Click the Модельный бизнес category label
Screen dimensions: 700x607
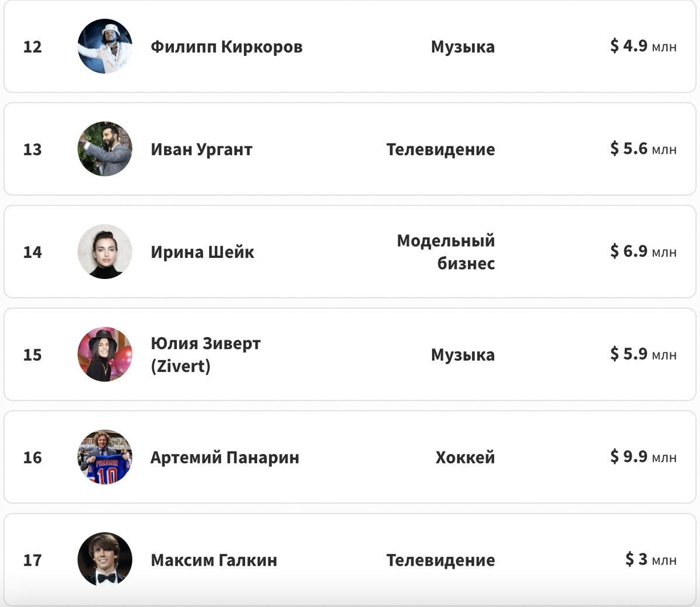coord(446,252)
